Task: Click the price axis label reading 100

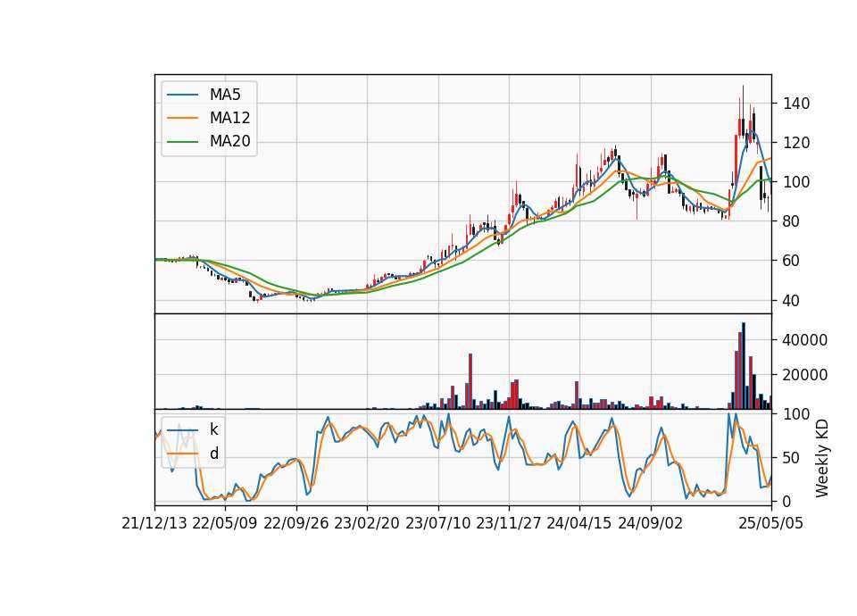Action: (796, 182)
